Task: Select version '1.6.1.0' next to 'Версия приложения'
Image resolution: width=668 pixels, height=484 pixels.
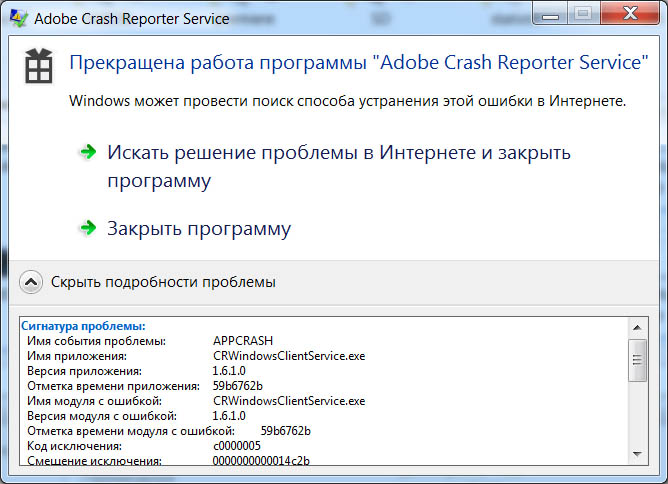Action: tap(229, 371)
